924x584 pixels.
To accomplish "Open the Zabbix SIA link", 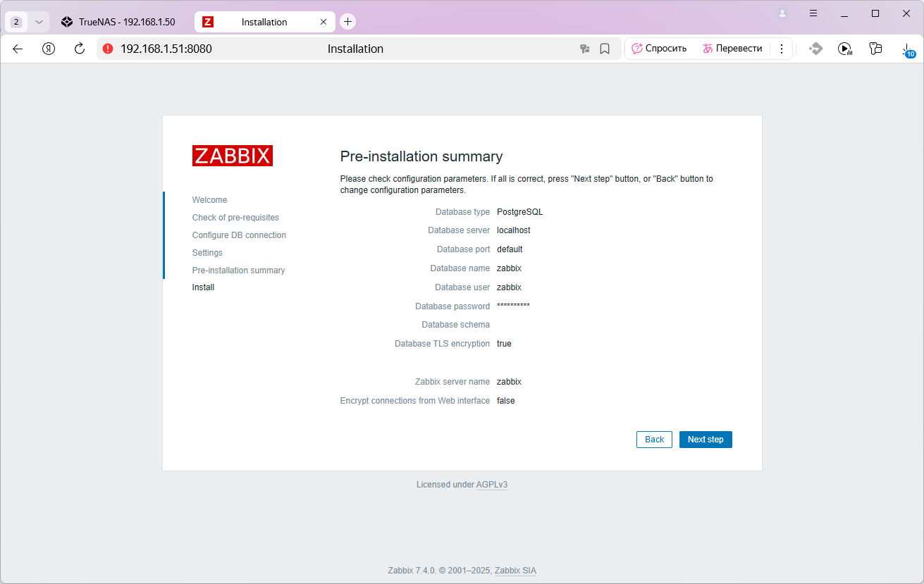I will click(x=515, y=571).
